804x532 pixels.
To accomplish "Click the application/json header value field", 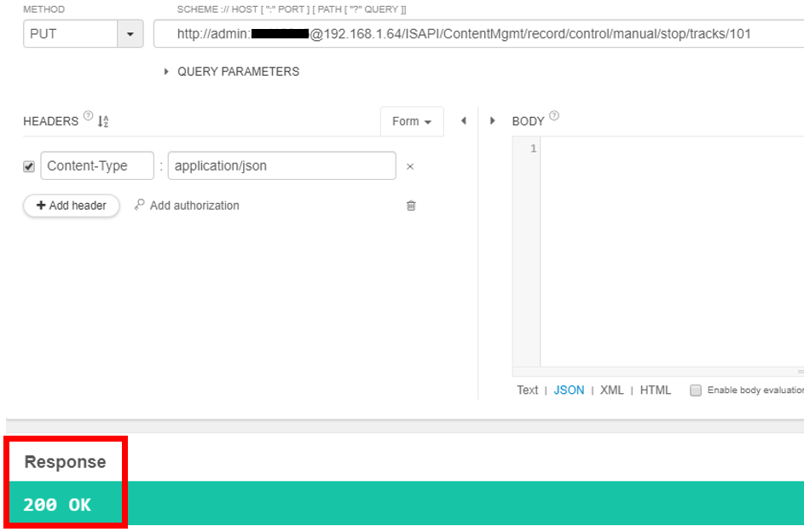I will [281, 166].
